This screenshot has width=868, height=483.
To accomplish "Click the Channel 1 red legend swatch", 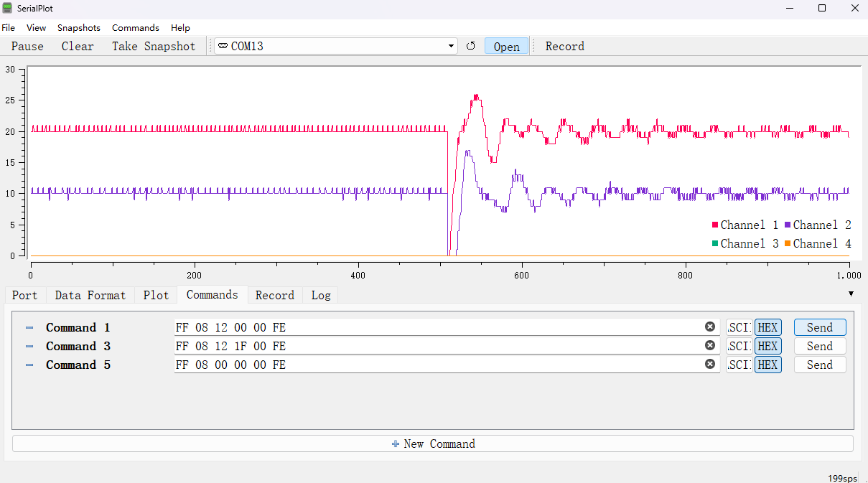I will click(715, 225).
